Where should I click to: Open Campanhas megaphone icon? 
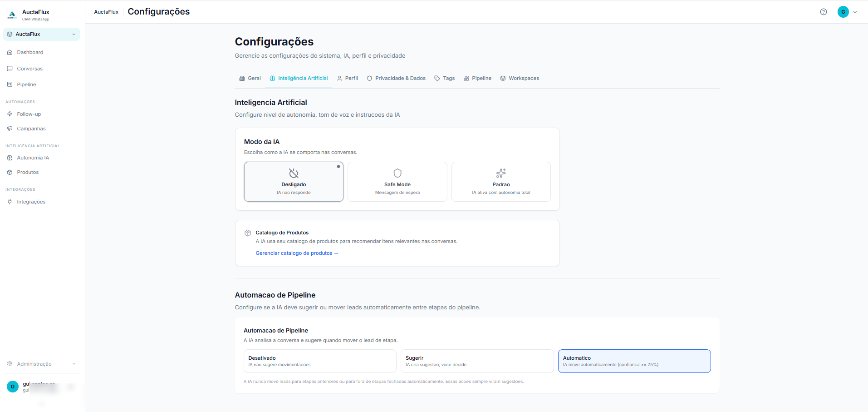click(x=10, y=129)
